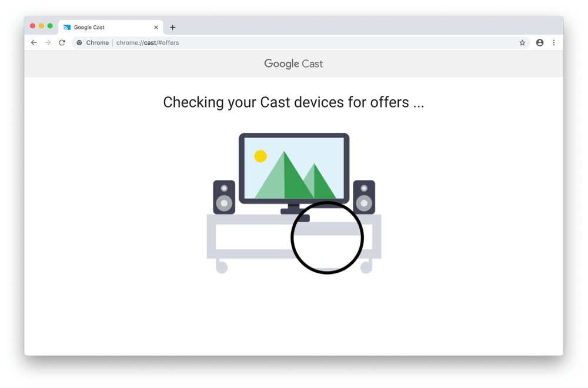Image resolution: width=588 pixels, height=388 pixels.
Task: Click the Chrome site info icon
Action: (x=79, y=43)
